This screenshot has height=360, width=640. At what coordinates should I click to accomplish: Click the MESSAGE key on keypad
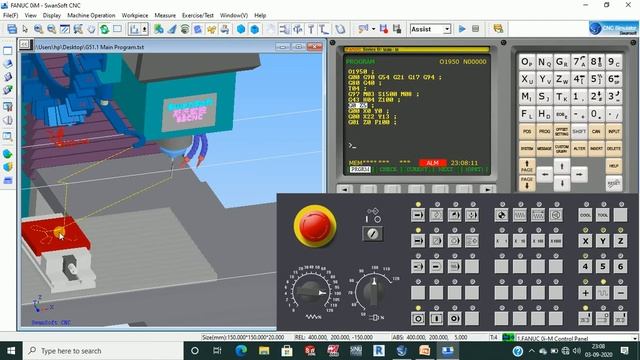pyautogui.click(x=544, y=149)
